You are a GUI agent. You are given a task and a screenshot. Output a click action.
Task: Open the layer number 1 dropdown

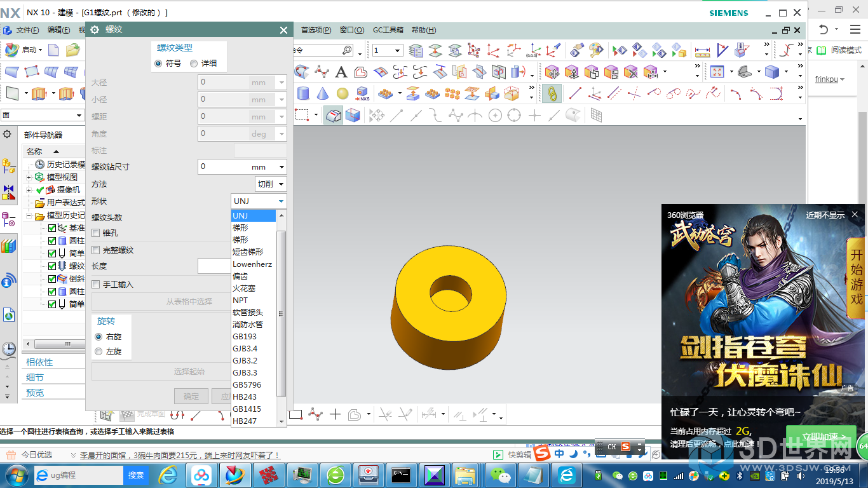388,50
